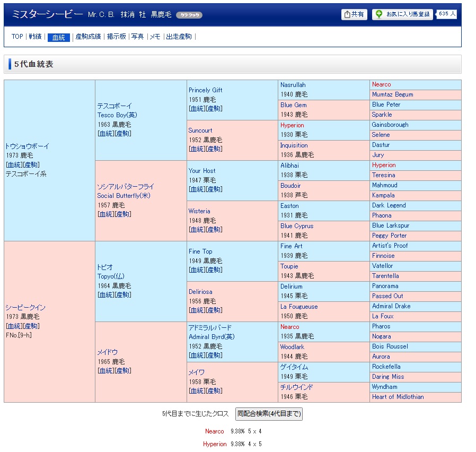Click the ゲイタイム horse link
The image size is (476, 452).
coord(294,367)
